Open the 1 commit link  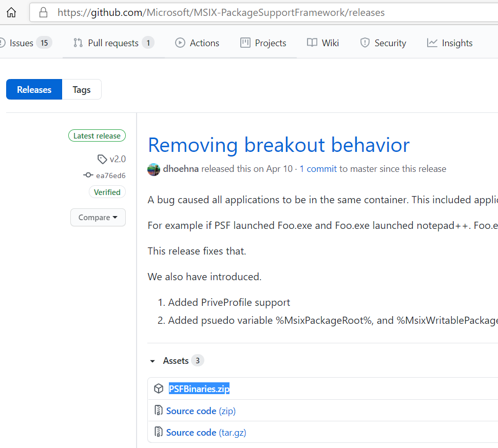[x=318, y=169]
